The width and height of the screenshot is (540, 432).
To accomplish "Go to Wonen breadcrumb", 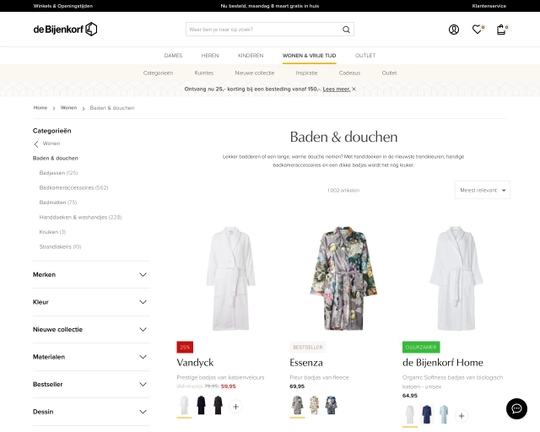I will [x=69, y=108].
